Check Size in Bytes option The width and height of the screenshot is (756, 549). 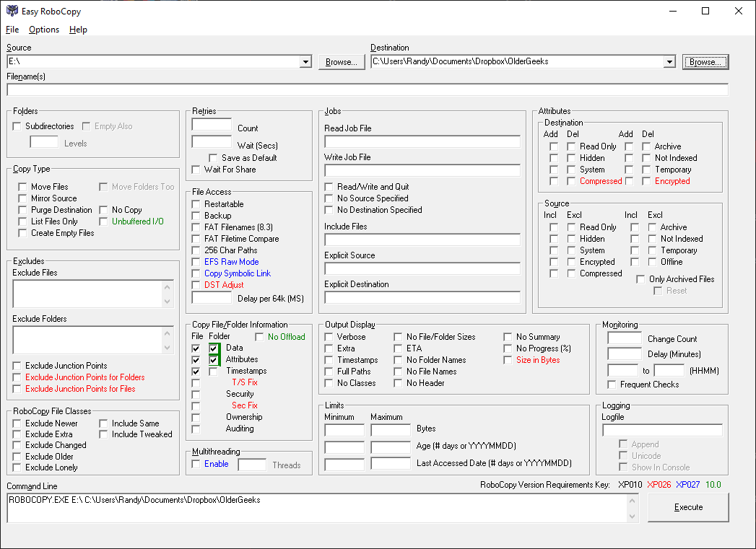coord(508,360)
